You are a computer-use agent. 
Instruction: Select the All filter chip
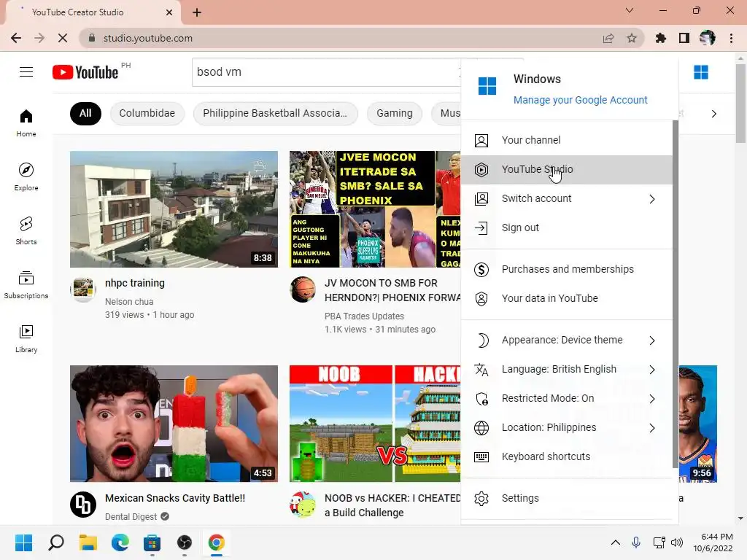85,113
